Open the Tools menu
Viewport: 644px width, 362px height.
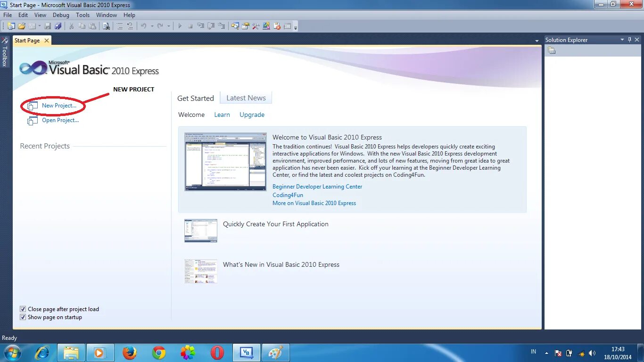(83, 15)
